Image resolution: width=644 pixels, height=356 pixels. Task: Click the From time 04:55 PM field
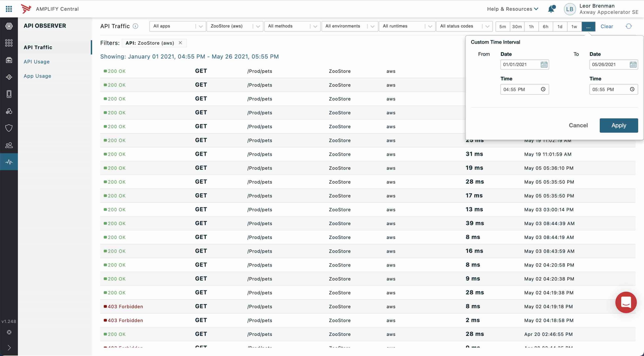[525, 89]
